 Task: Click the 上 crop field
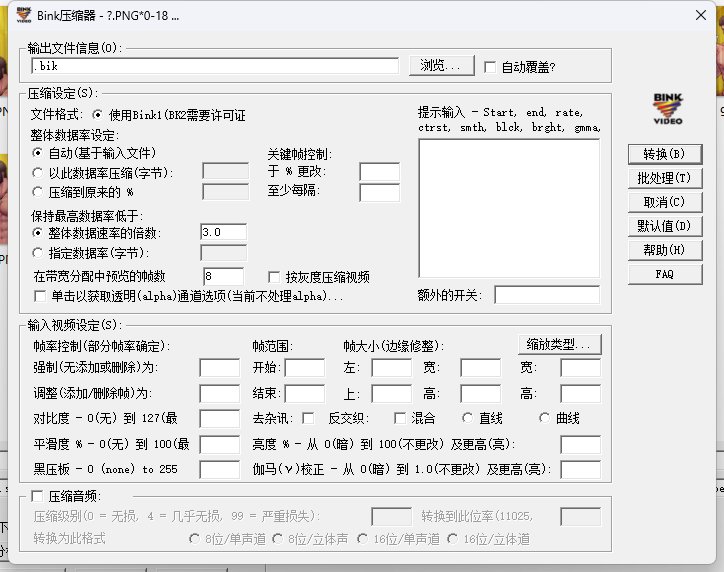392,394
